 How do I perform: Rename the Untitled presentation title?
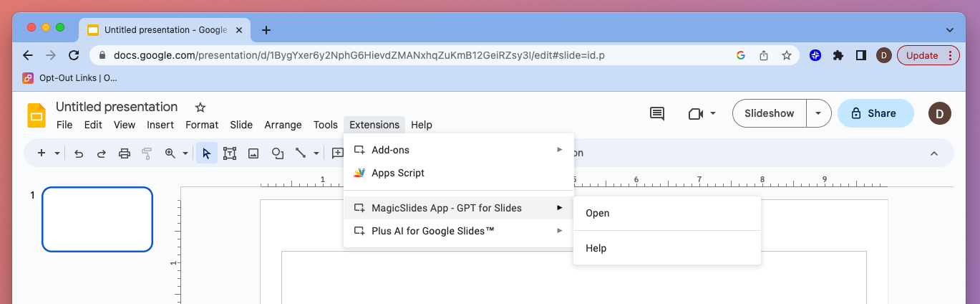coord(117,107)
